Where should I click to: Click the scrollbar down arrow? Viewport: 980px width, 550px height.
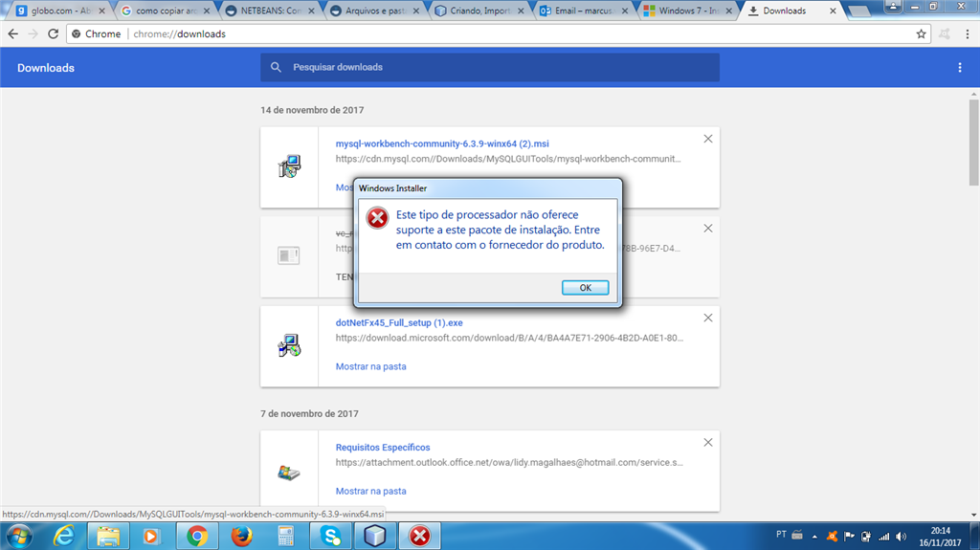(x=973, y=516)
